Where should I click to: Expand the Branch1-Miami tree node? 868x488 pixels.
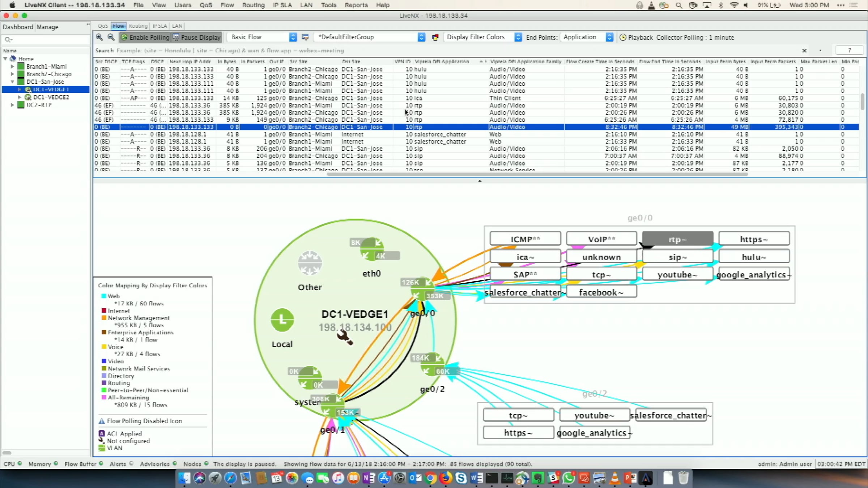(x=12, y=67)
